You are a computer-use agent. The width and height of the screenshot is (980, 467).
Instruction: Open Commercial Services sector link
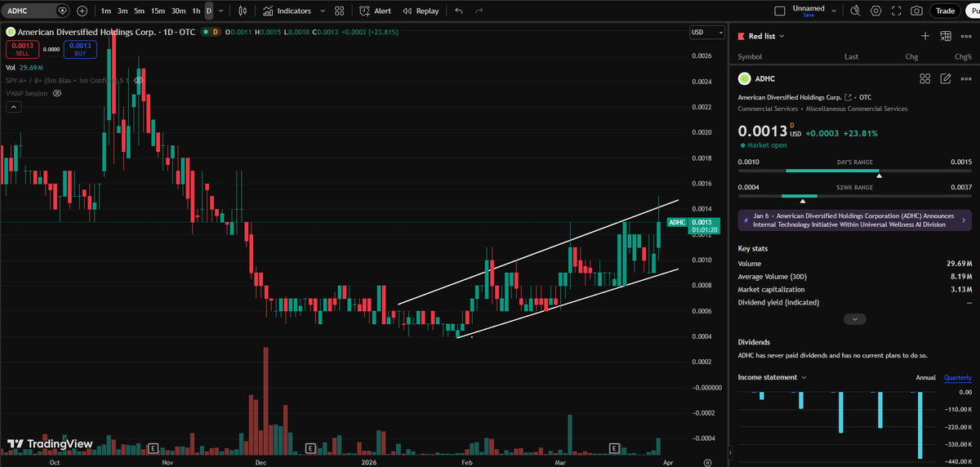click(768, 109)
